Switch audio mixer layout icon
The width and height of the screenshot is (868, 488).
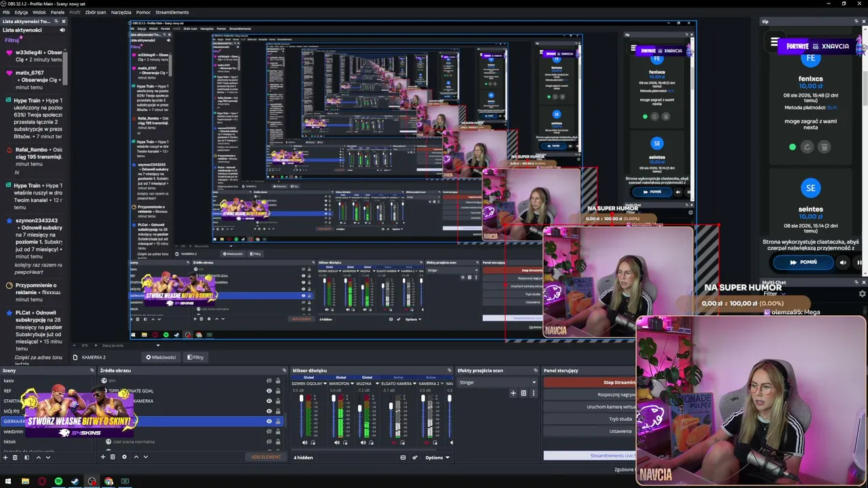(403, 457)
